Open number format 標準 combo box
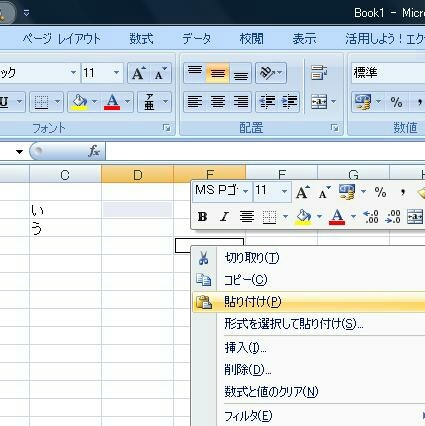Image resolution: width=425 pixels, height=426 pixels. [388, 73]
